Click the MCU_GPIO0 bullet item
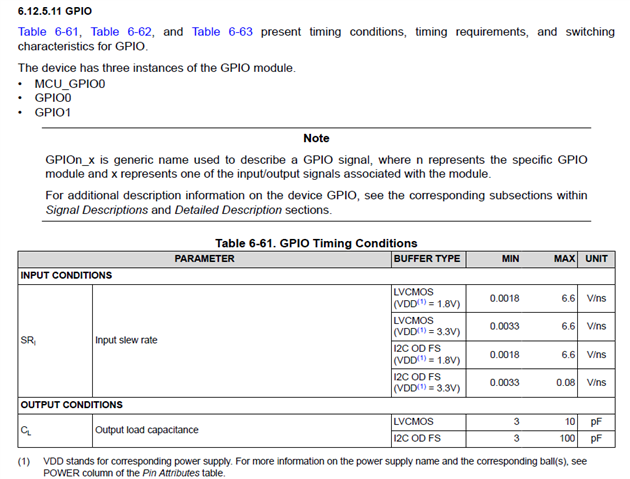The width and height of the screenshot is (630, 479). tap(70, 84)
